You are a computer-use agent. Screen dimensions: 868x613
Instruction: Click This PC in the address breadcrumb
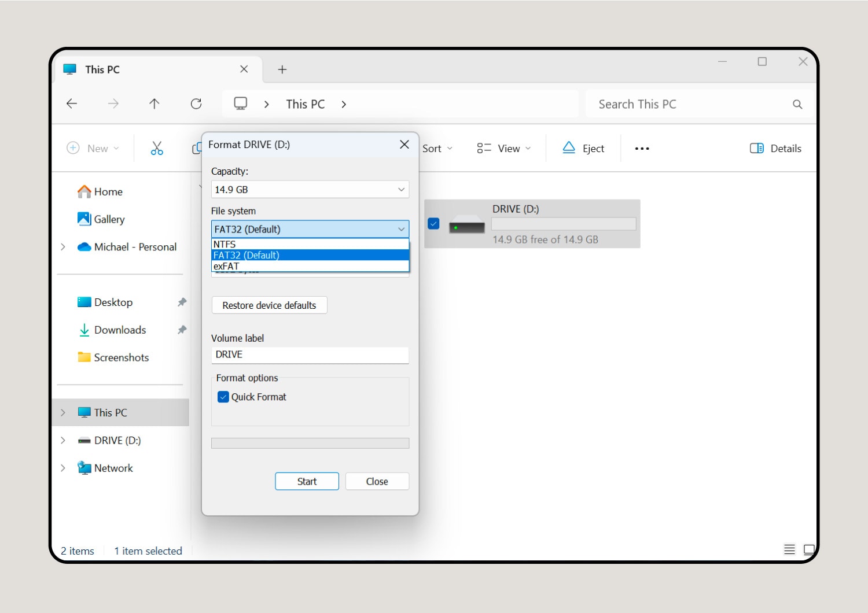306,104
